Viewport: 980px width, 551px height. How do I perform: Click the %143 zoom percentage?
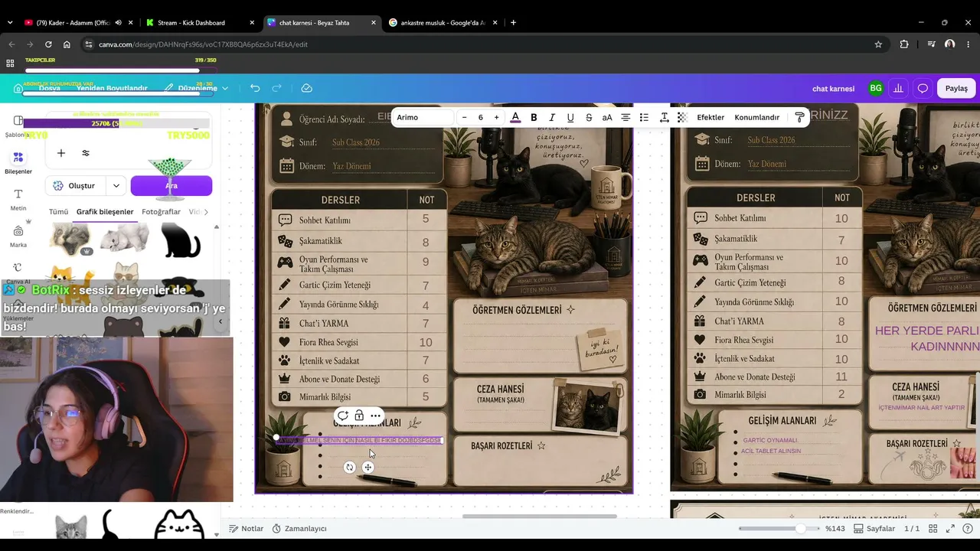click(835, 529)
